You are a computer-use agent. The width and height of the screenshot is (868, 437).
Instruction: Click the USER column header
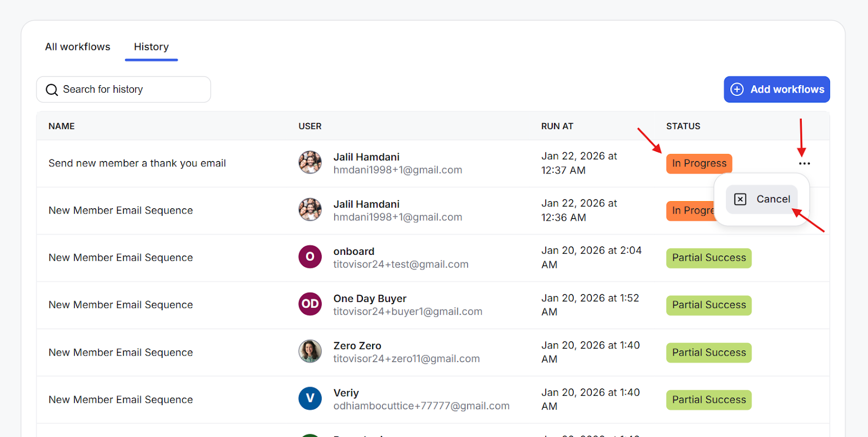click(310, 126)
